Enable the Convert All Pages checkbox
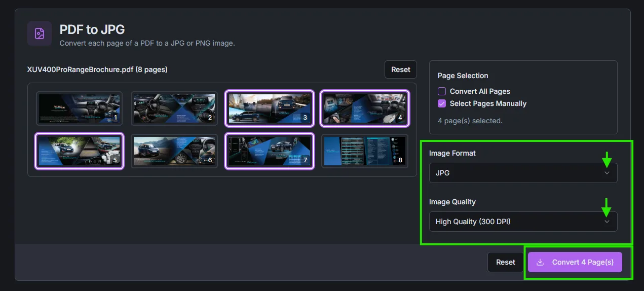This screenshot has width=644, height=291. (442, 91)
